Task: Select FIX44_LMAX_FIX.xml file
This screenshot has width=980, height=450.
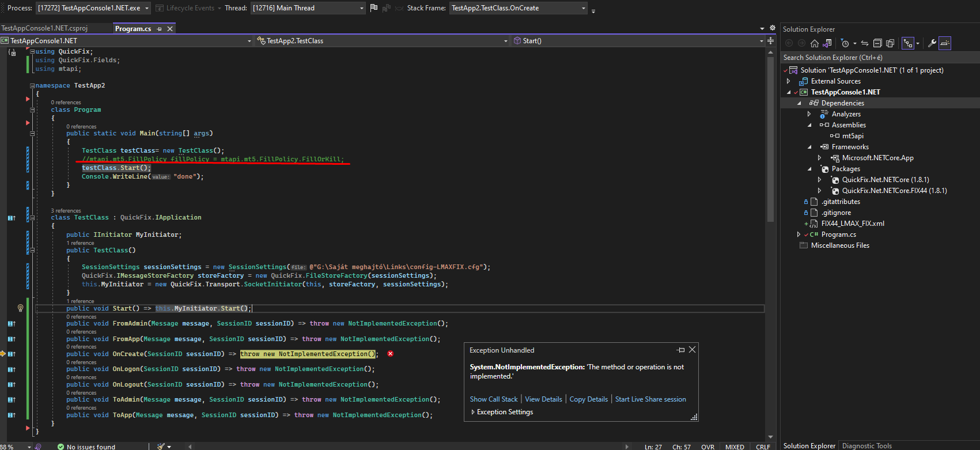Action: click(853, 224)
